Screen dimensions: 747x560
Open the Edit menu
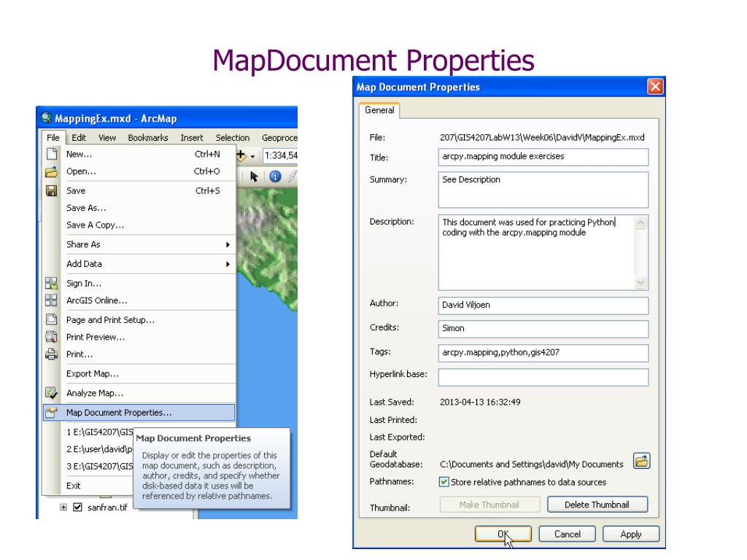pos(79,138)
